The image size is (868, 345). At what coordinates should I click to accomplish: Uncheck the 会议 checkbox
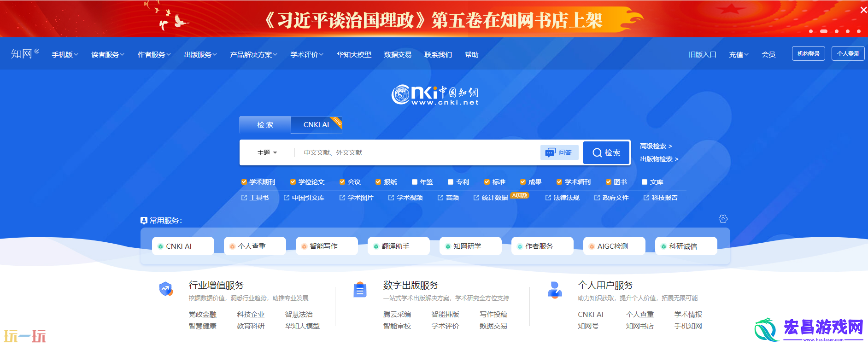(x=342, y=182)
